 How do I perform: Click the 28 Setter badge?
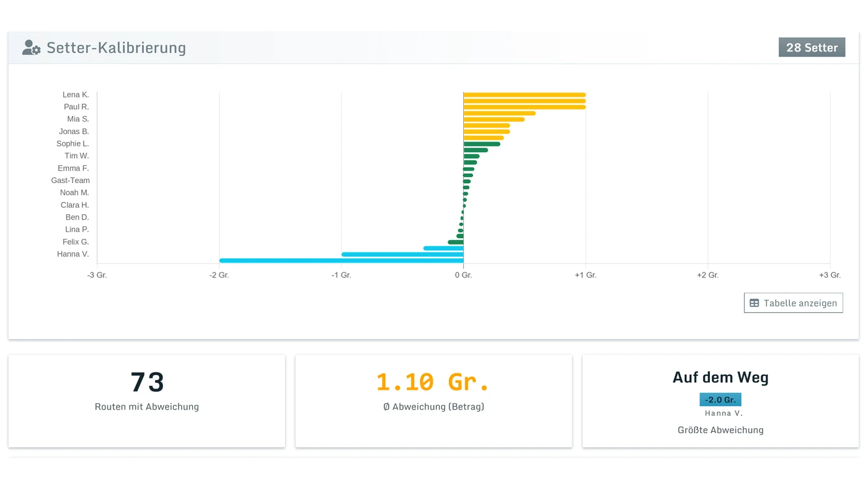(x=812, y=47)
